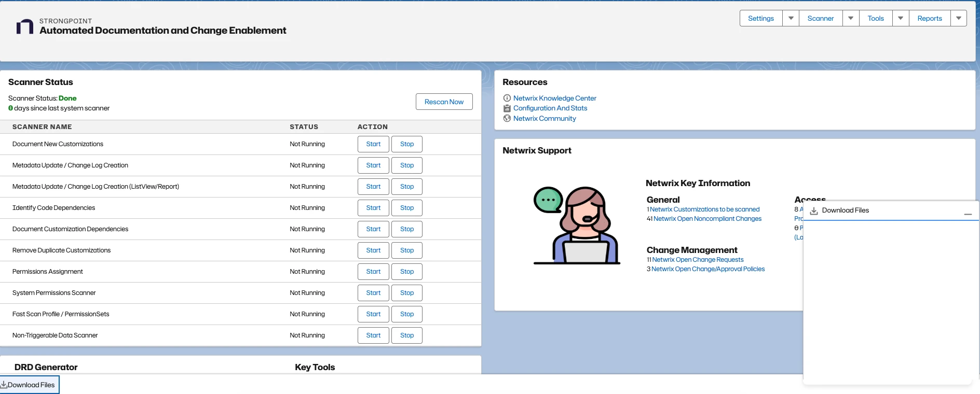Stop the Non-Triggerable Data Scanner
980x394 pixels.
point(407,335)
